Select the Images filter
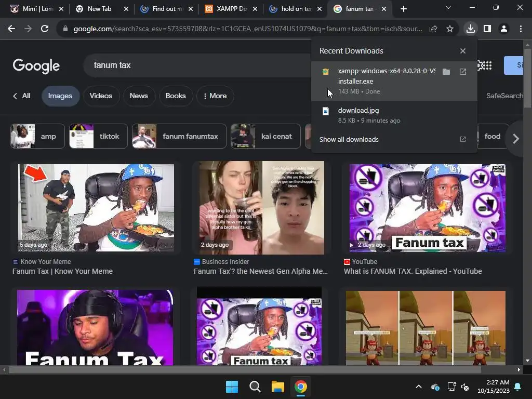This screenshot has width=532, height=399. (x=60, y=96)
